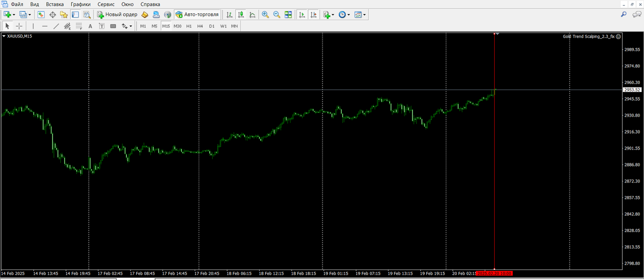Show the Market Watch window

[41, 14]
